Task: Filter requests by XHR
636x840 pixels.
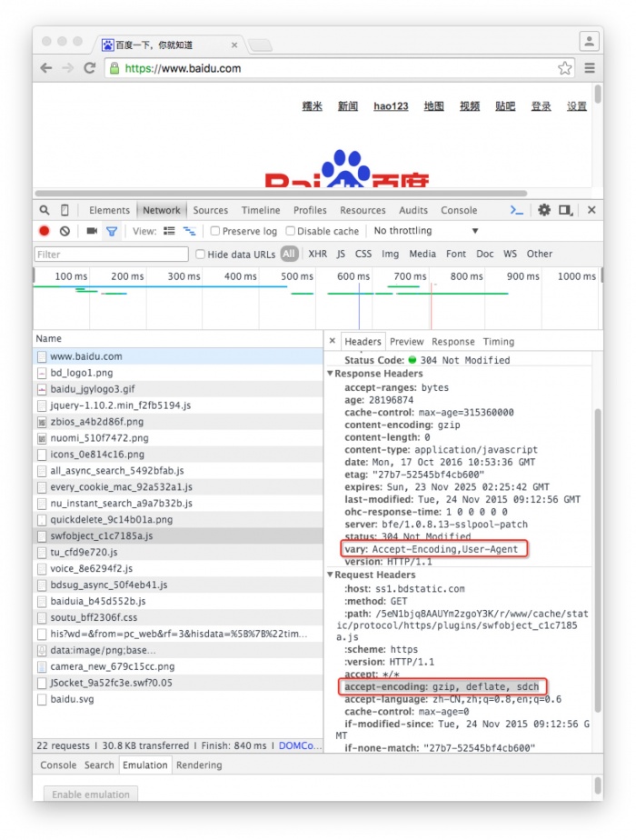Action: point(317,254)
